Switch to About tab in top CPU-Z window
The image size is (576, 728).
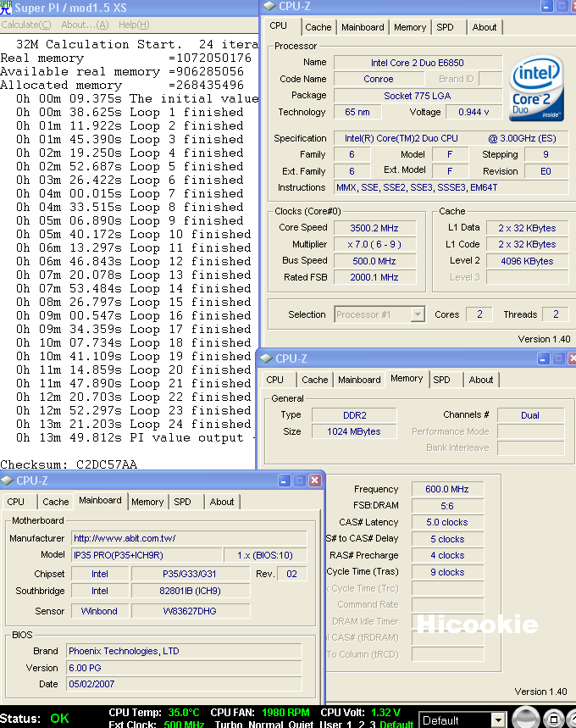click(485, 27)
